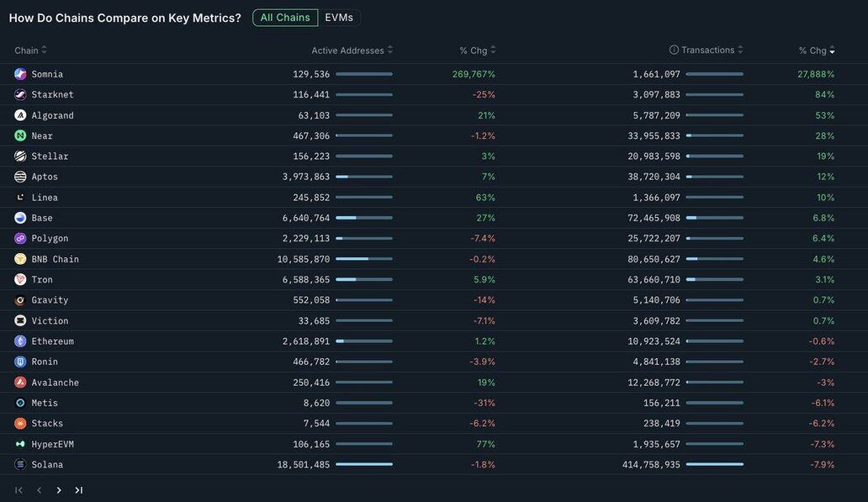Viewport: 868px width, 502px height.
Task: Click the Polygon chain logo icon
Action: pyautogui.click(x=20, y=238)
